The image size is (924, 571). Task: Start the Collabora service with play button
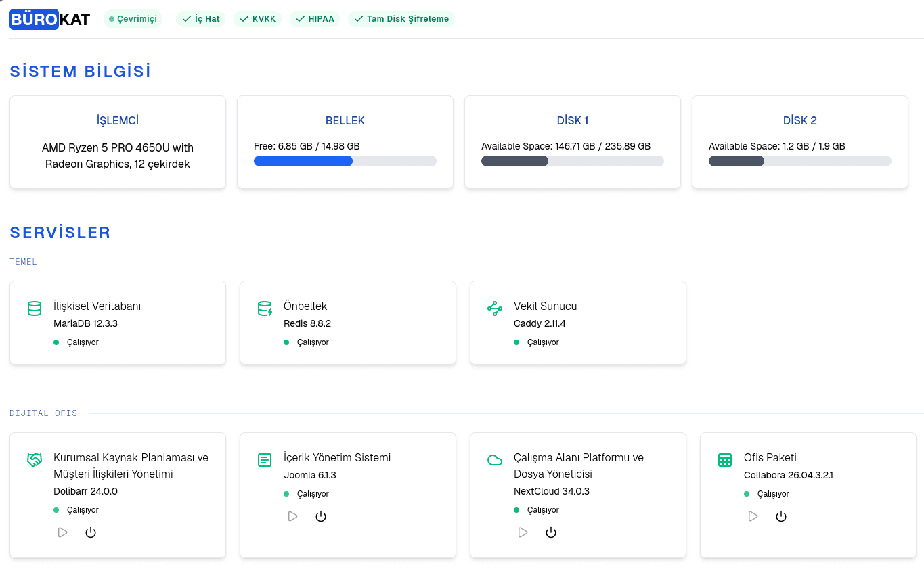coord(753,516)
